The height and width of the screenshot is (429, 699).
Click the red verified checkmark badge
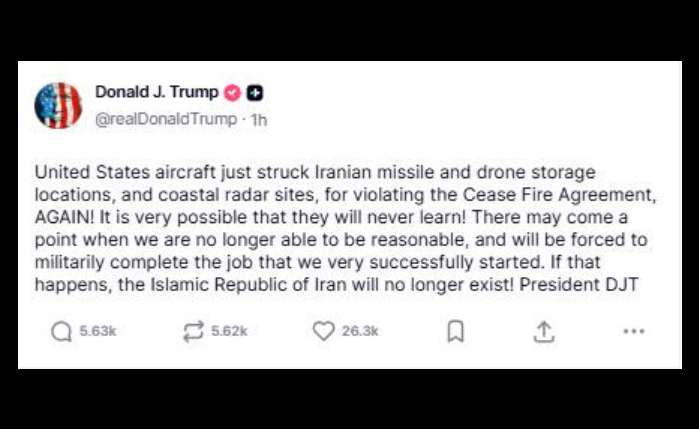pos(232,93)
